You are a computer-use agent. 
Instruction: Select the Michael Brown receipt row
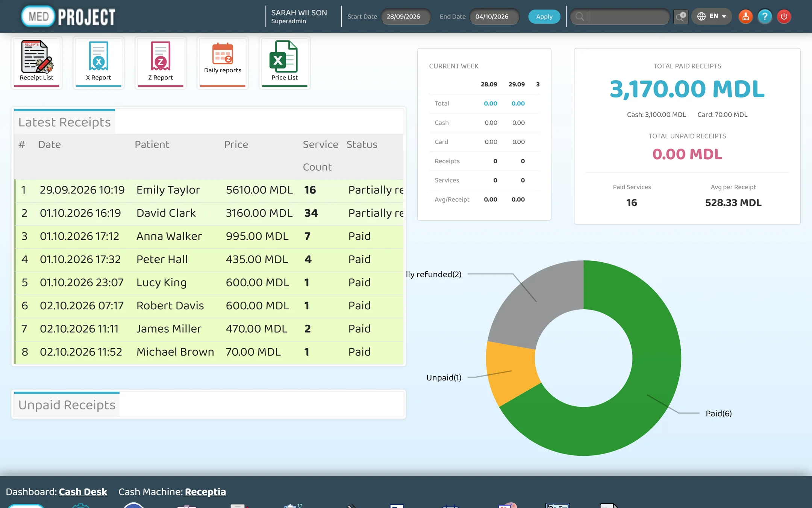[209, 352]
